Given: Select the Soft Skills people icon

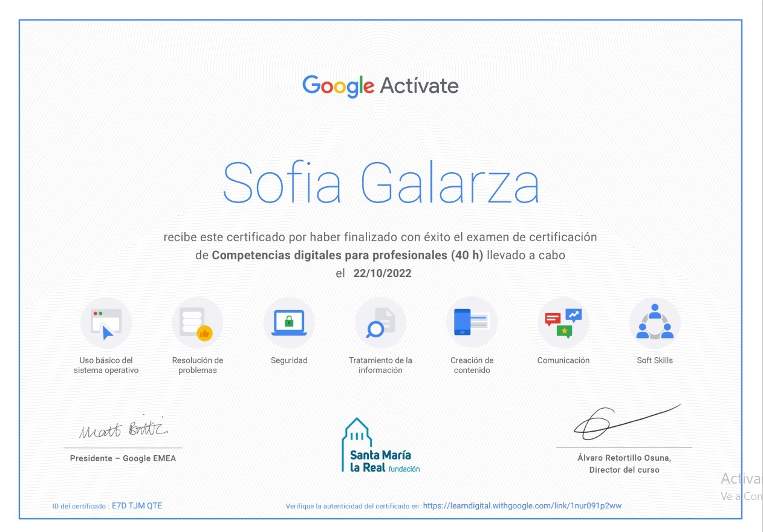Looking at the screenshot, I should [x=655, y=323].
